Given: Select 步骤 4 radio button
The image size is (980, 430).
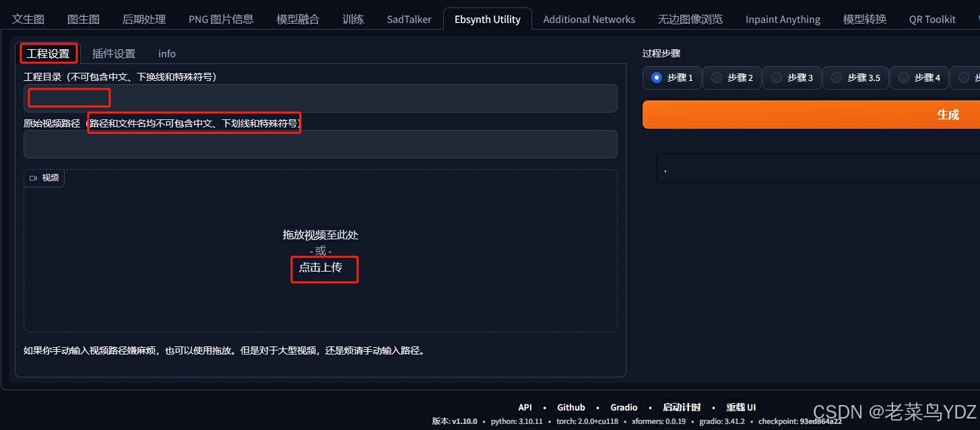Looking at the screenshot, I should tap(919, 78).
